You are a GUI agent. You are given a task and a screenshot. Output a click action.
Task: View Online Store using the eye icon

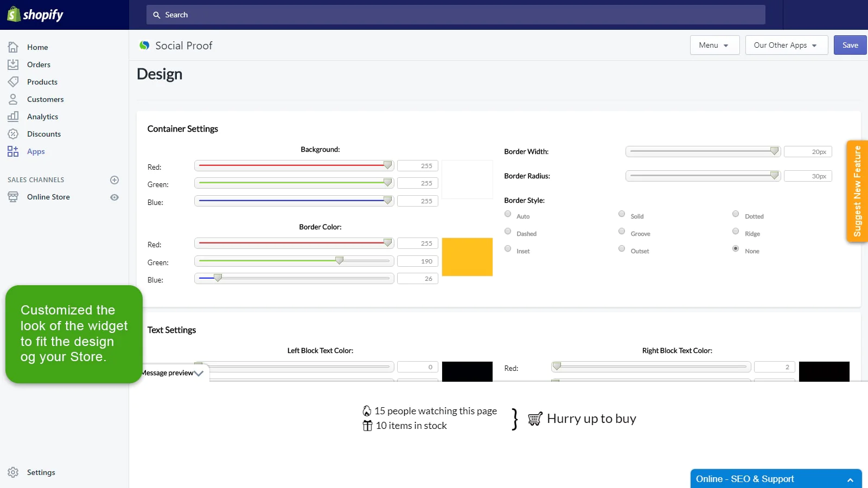coord(114,197)
